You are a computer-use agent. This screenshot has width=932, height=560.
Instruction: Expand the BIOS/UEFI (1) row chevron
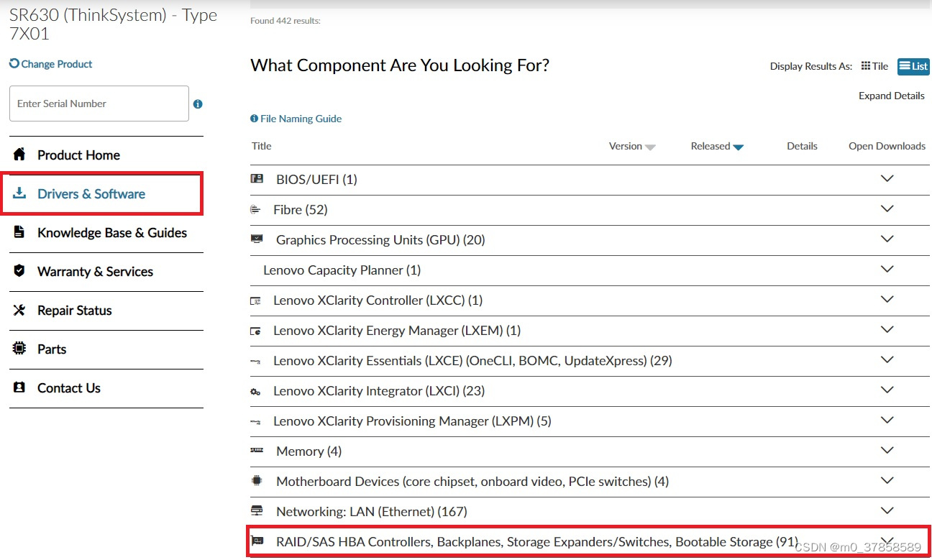[887, 178]
